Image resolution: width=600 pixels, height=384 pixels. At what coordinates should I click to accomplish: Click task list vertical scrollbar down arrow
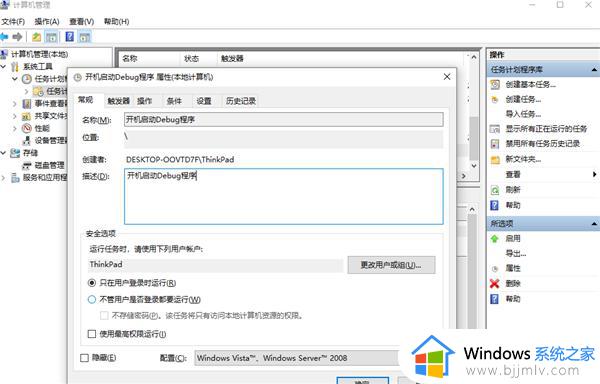click(x=474, y=166)
